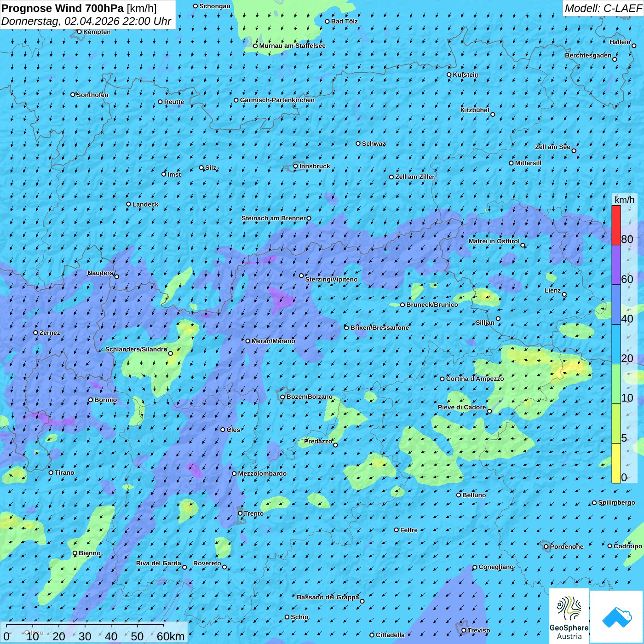Click the 'Kufstein' label

click(x=466, y=75)
